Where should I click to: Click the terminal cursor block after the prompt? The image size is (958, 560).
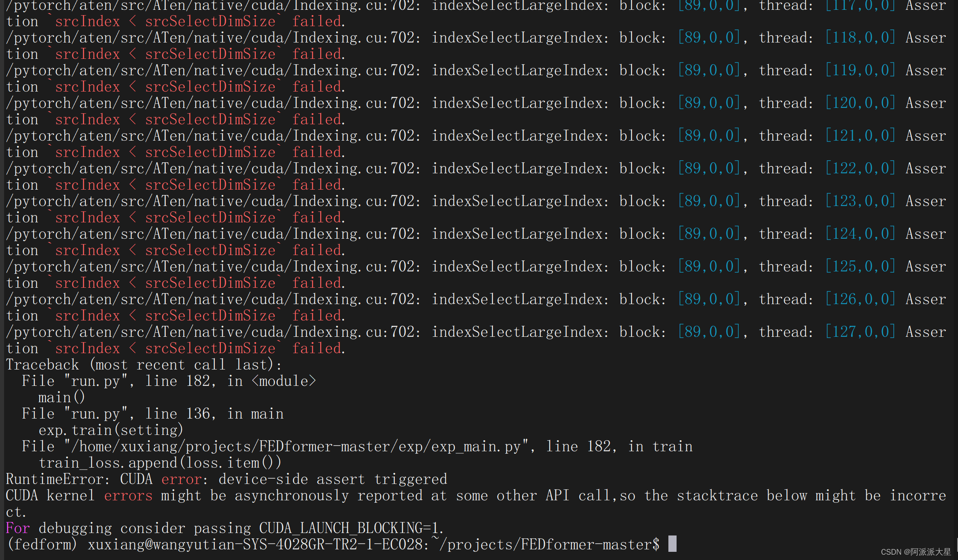(x=672, y=544)
